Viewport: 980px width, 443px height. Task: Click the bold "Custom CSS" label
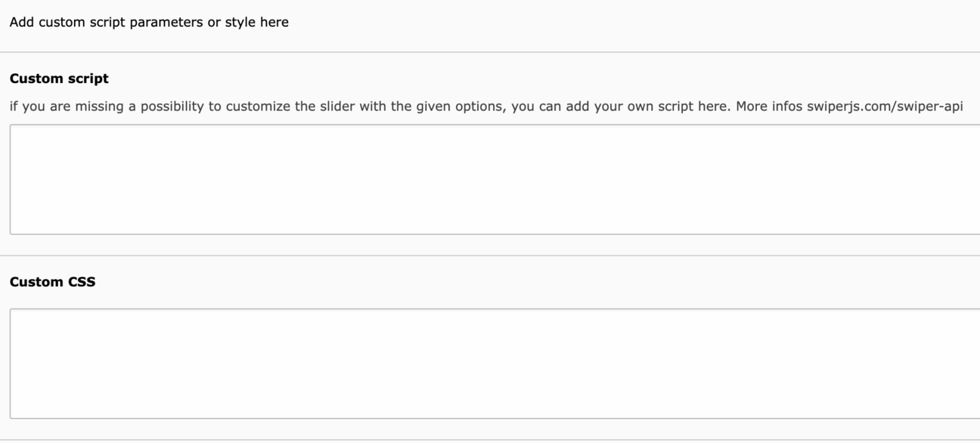click(52, 282)
